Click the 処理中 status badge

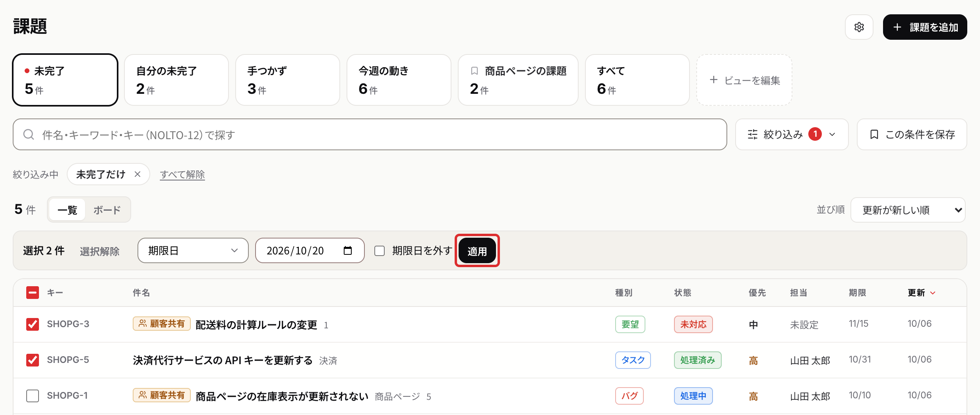tap(693, 396)
